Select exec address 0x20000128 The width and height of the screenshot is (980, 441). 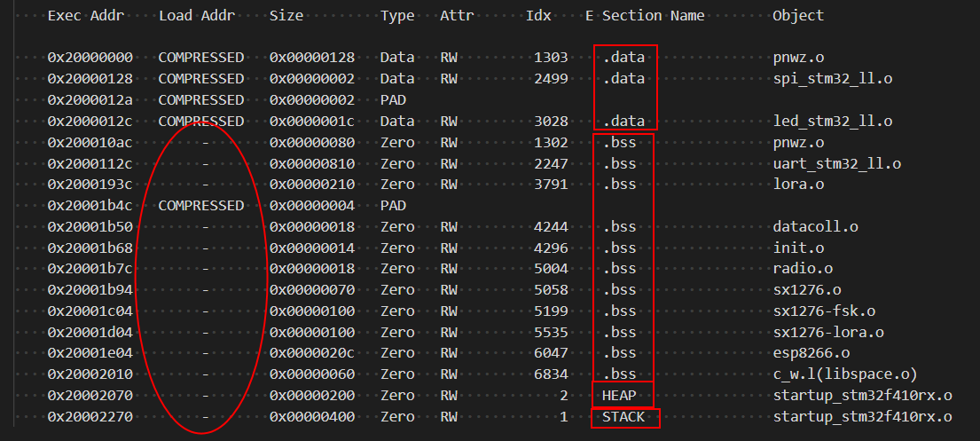(x=90, y=79)
